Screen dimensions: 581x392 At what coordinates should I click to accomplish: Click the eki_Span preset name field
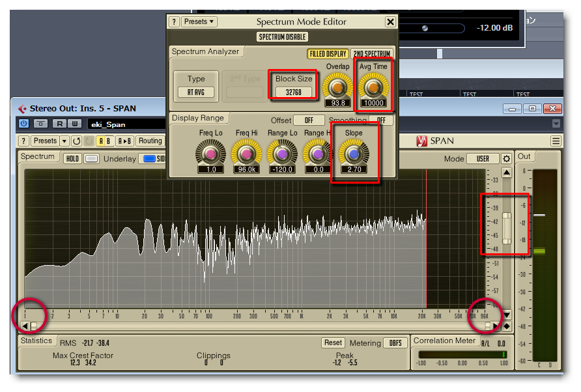pos(126,124)
